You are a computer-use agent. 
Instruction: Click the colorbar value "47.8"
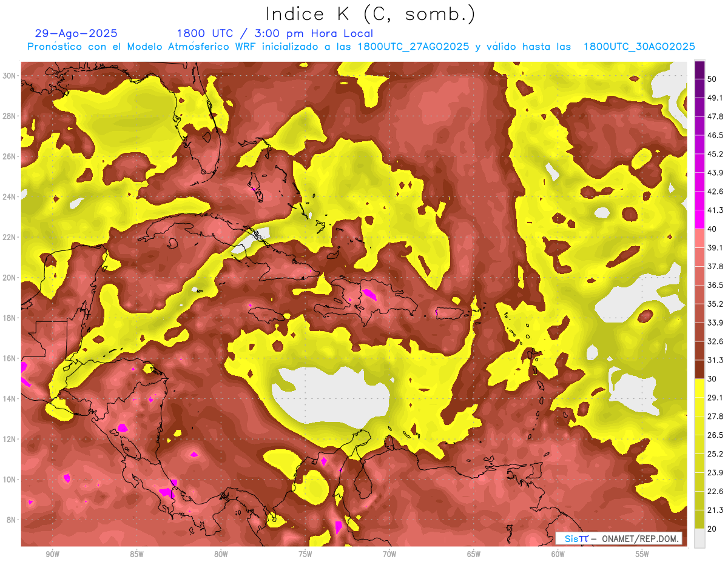pos(715,116)
